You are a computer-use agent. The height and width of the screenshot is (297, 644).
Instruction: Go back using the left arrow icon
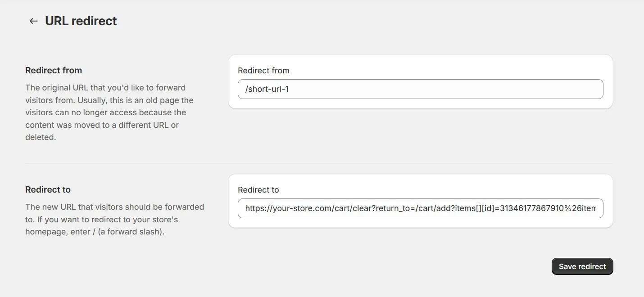33,21
